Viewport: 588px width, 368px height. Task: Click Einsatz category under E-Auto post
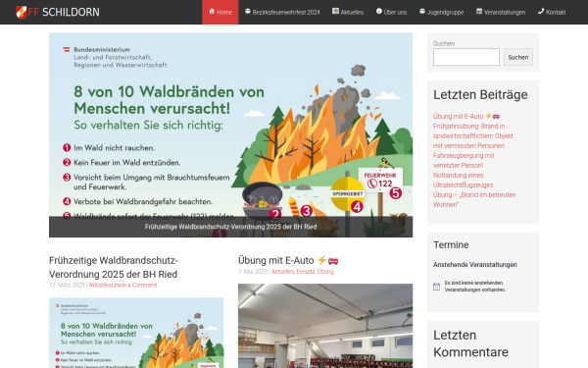coord(305,272)
